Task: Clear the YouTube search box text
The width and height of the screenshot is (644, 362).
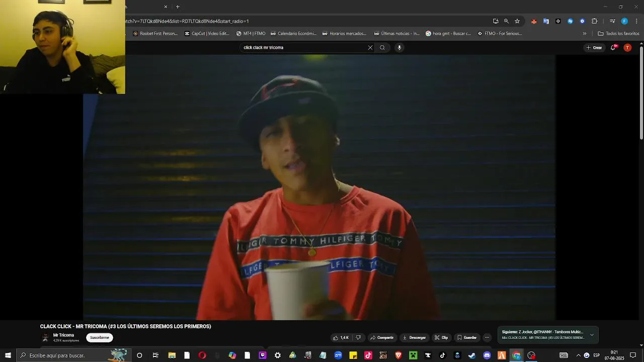Action: [x=370, y=48]
